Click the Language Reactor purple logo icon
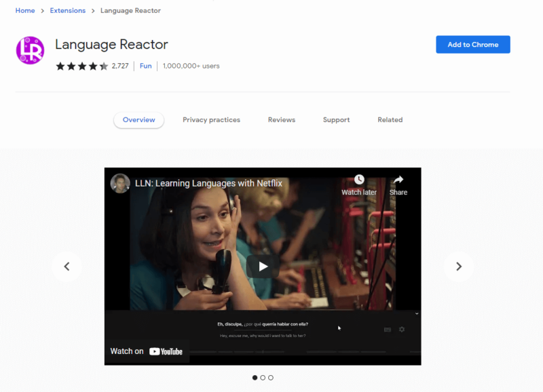 point(30,50)
